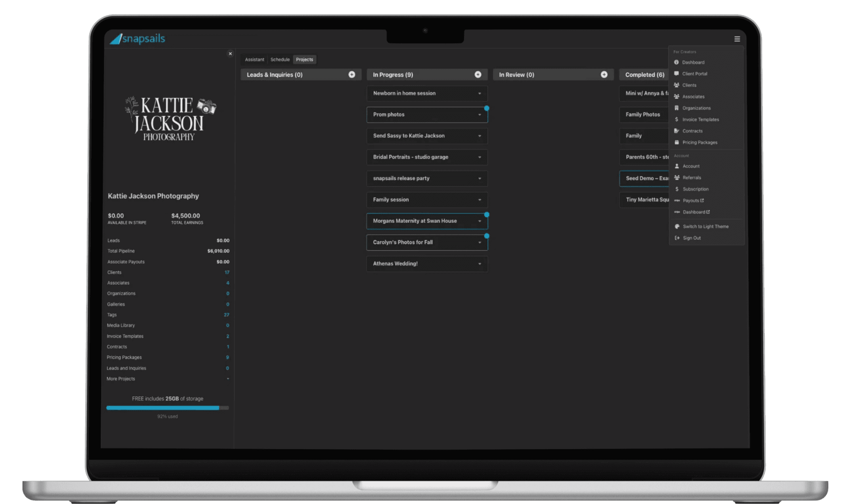Click the storage usage progress bar

(167, 408)
